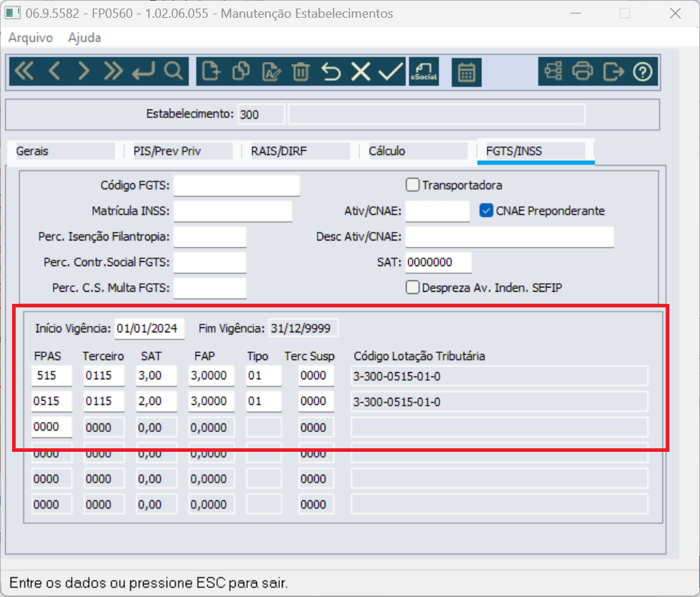
Task: Click the FPAS field containing 0515
Action: pos(52,401)
